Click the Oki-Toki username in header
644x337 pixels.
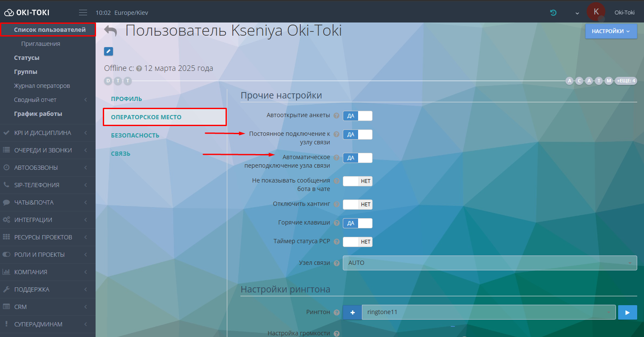[624, 12]
